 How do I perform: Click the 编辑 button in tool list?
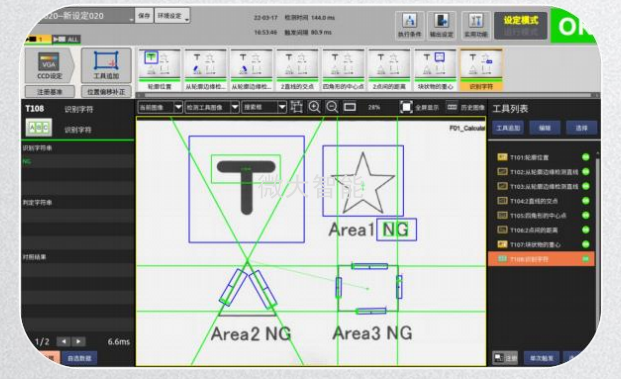[x=545, y=128]
